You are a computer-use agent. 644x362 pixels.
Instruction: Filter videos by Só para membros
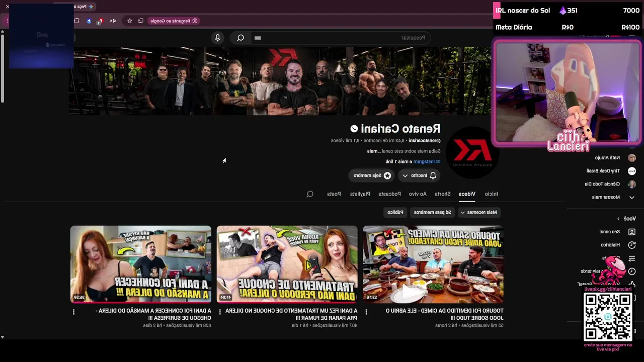(433, 212)
